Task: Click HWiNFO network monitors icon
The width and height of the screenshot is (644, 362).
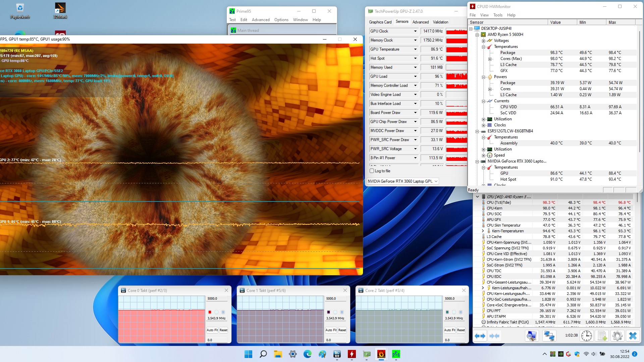Action: pos(549,336)
